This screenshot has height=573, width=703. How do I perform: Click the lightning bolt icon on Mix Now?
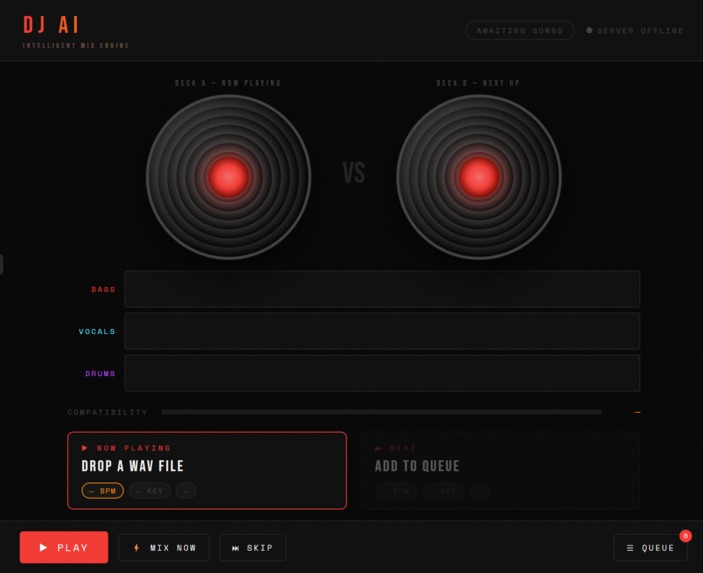[136, 547]
